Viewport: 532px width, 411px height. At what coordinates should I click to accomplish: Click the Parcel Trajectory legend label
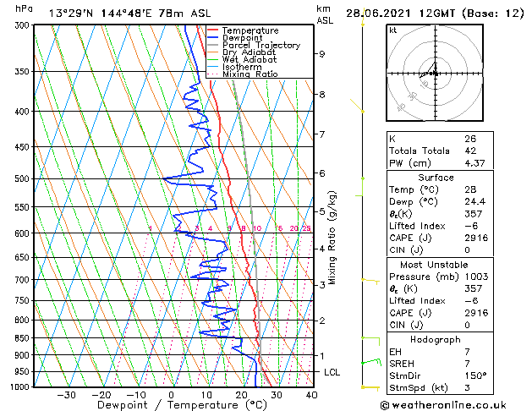pos(261,45)
